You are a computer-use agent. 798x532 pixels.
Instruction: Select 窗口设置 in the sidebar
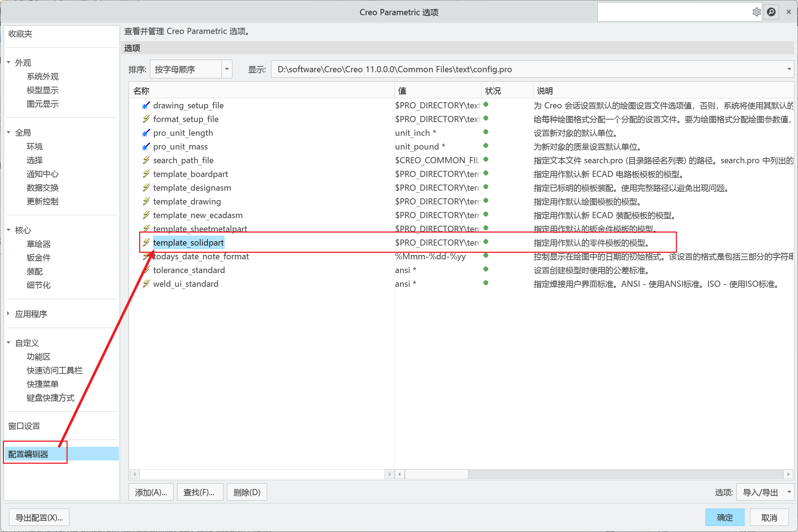point(24,426)
